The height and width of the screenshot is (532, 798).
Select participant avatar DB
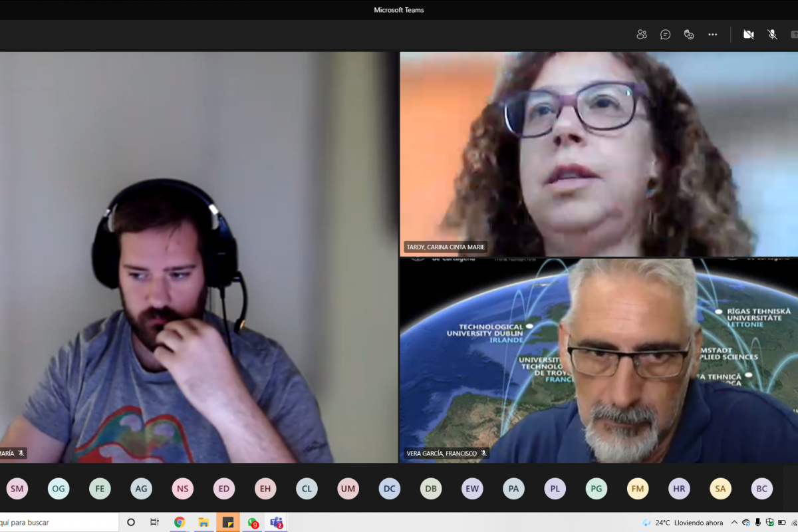coord(431,489)
